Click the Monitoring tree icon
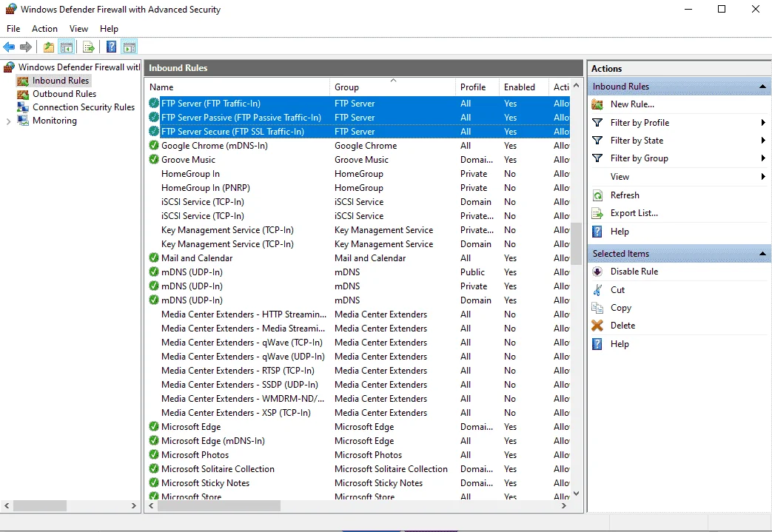Screen dimensions: 772x532 [23, 121]
